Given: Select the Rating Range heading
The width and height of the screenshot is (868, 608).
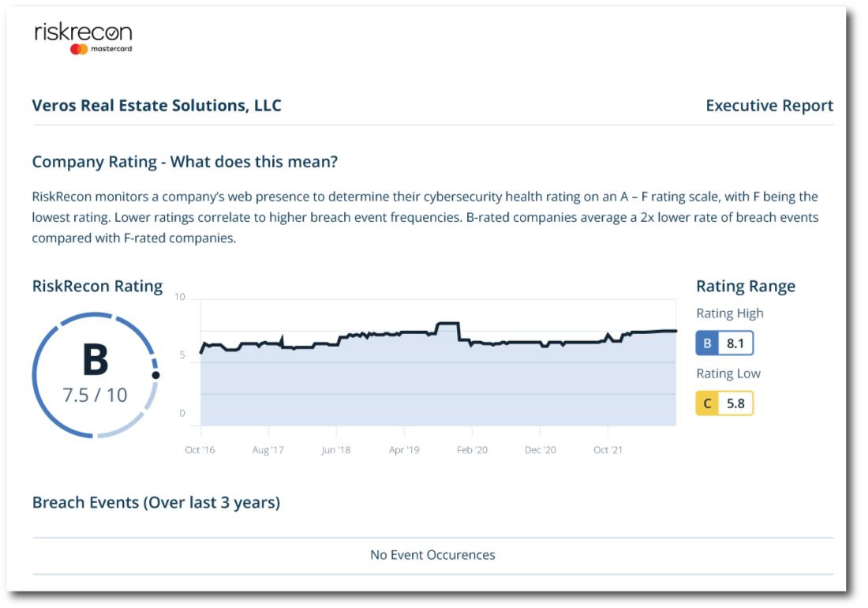Looking at the screenshot, I should coord(745,286).
